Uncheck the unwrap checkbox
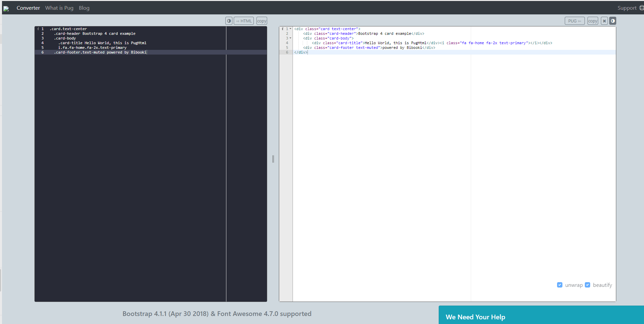 click(559, 285)
